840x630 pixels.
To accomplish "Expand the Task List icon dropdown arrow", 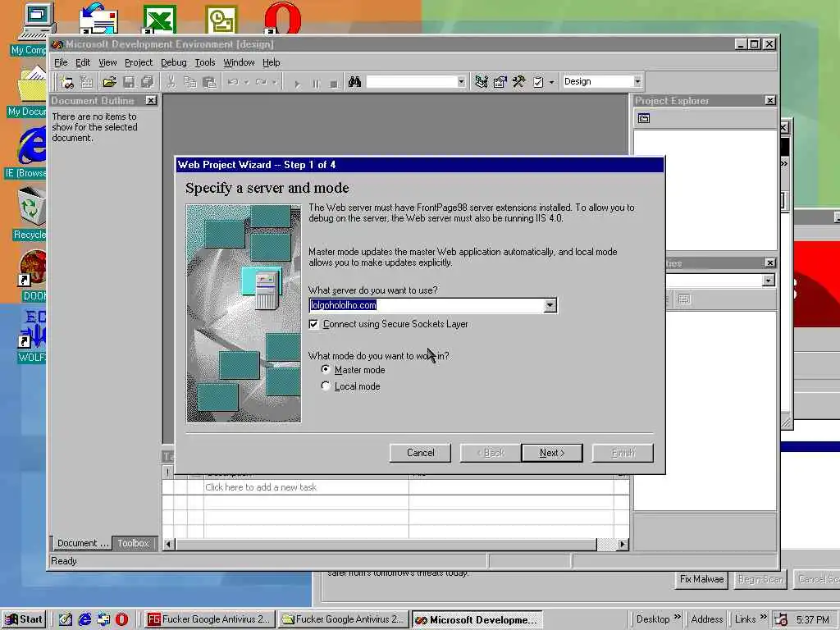I will point(552,82).
